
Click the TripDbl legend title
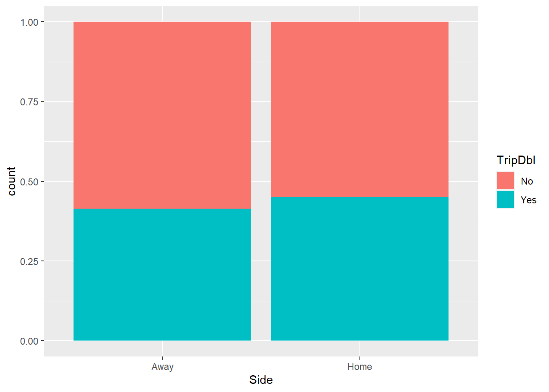516,160
